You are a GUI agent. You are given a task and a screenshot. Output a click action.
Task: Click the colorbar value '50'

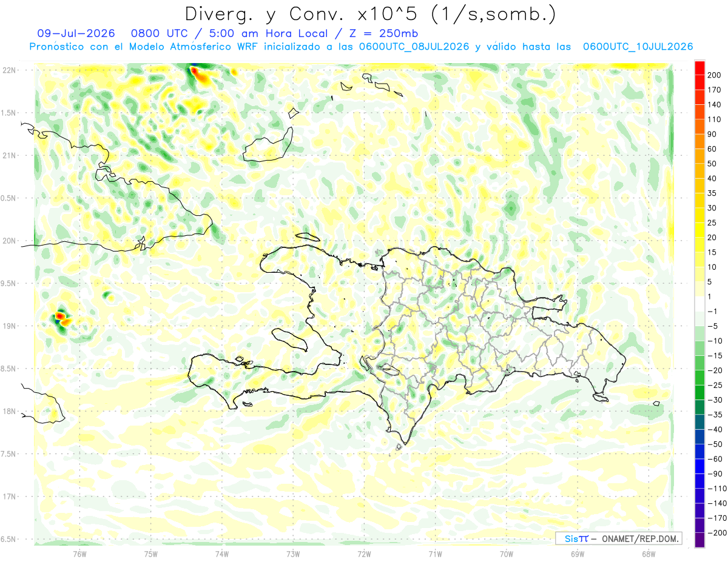712,164
